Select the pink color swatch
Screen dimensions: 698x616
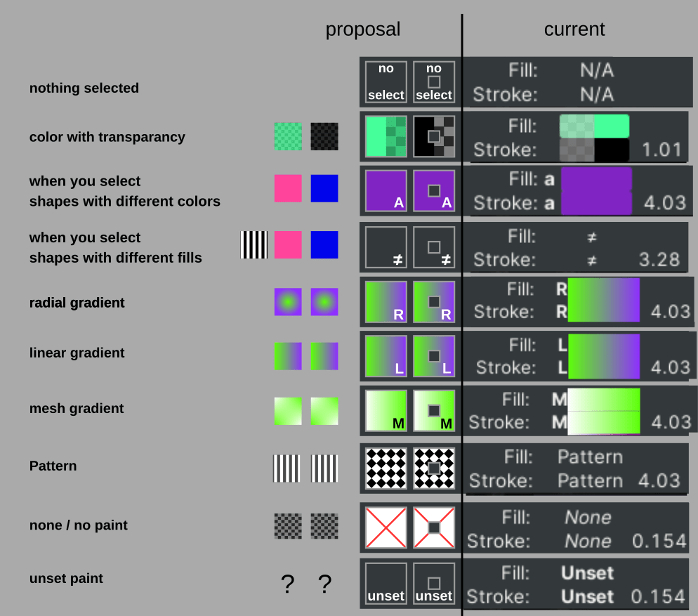click(287, 188)
